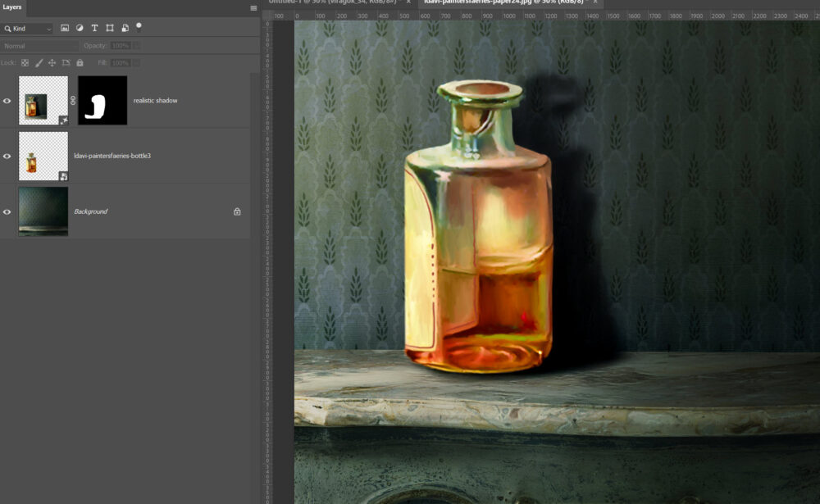The width and height of the screenshot is (820, 504).
Task: Filter layers by shape layers icon
Action: [109, 28]
